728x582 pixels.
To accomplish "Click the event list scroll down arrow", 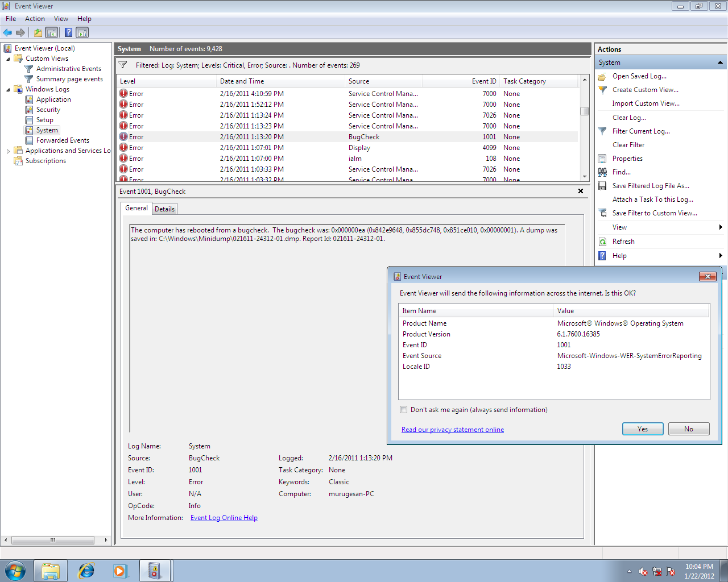I will click(x=584, y=177).
